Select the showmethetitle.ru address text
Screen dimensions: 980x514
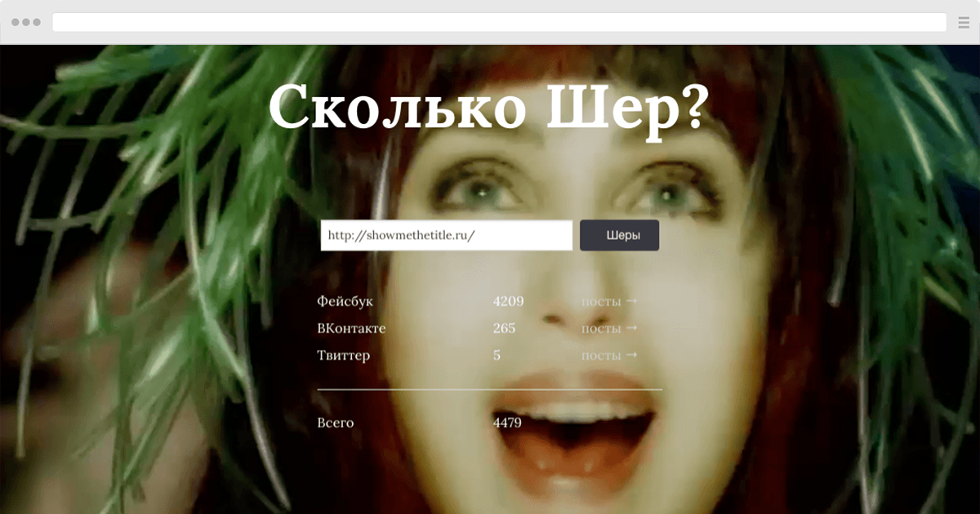[x=400, y=235]
